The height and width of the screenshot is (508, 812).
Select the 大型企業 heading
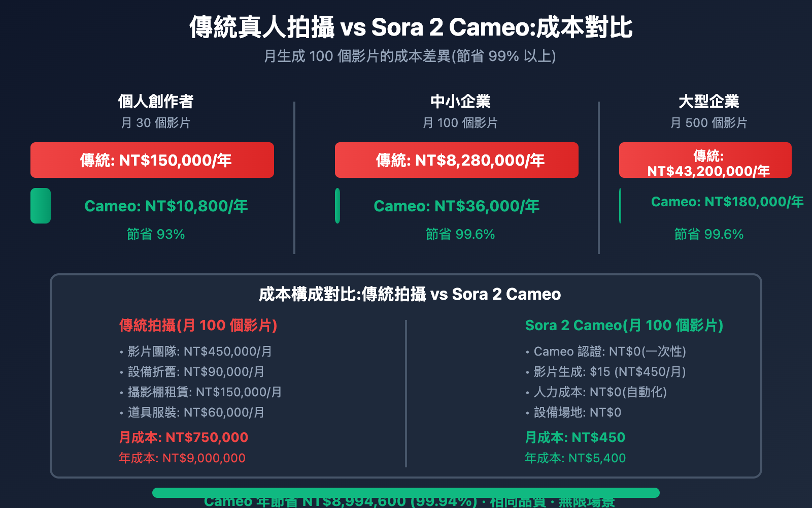[708, 102]
